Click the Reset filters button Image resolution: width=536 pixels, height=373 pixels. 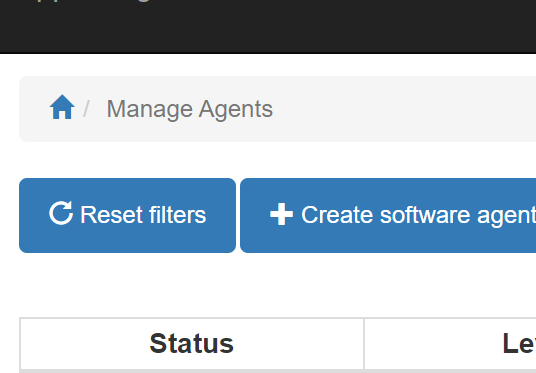[128, 215]
